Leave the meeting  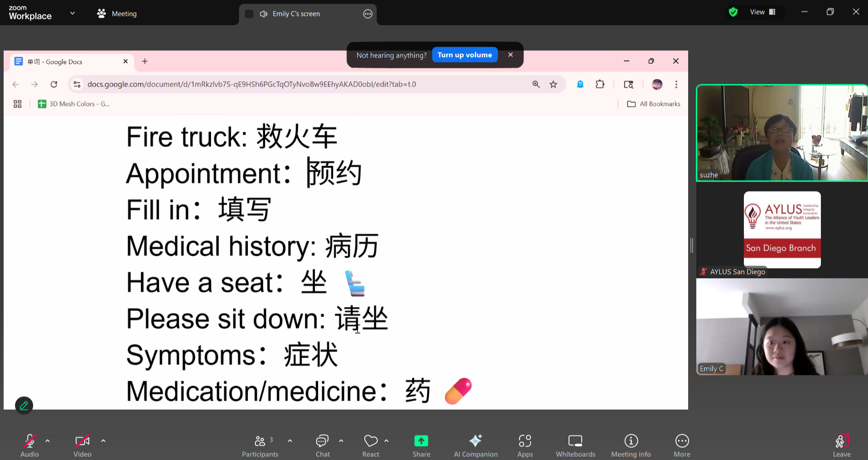click(841, 445)
